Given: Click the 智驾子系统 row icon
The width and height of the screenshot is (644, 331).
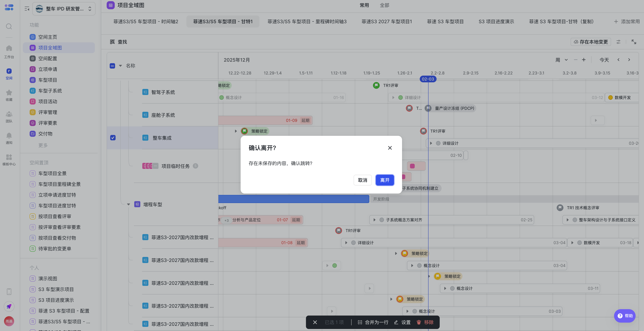Looking at the screenshot, I should pyautogui.click(x=145, y=92).
